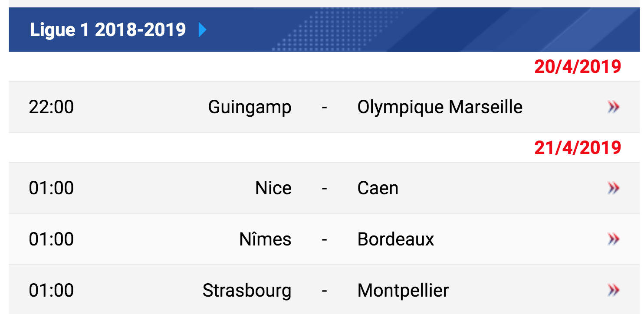This screenshot has width=644, height=314.
Task: Select the Guingamp team name
Action: point(250,108)
